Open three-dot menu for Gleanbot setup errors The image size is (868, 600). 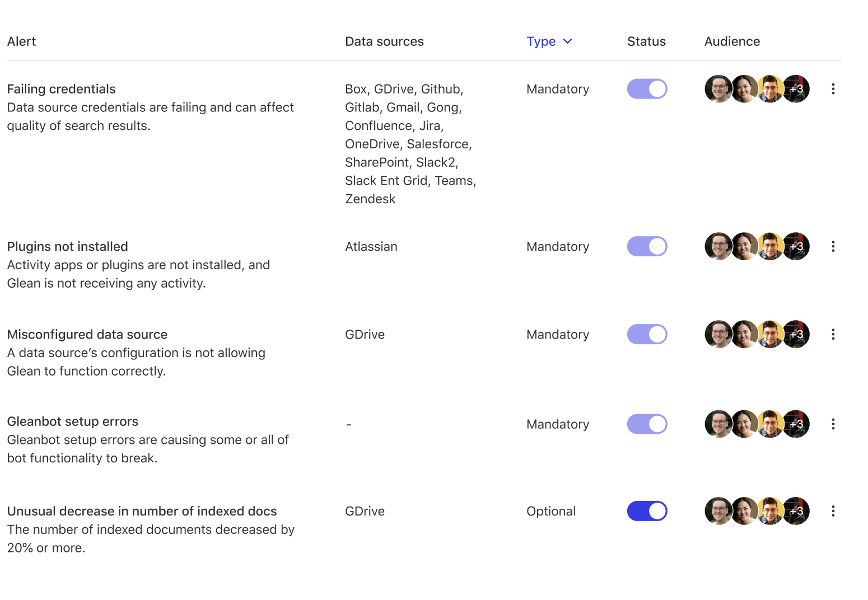[833, 424]
